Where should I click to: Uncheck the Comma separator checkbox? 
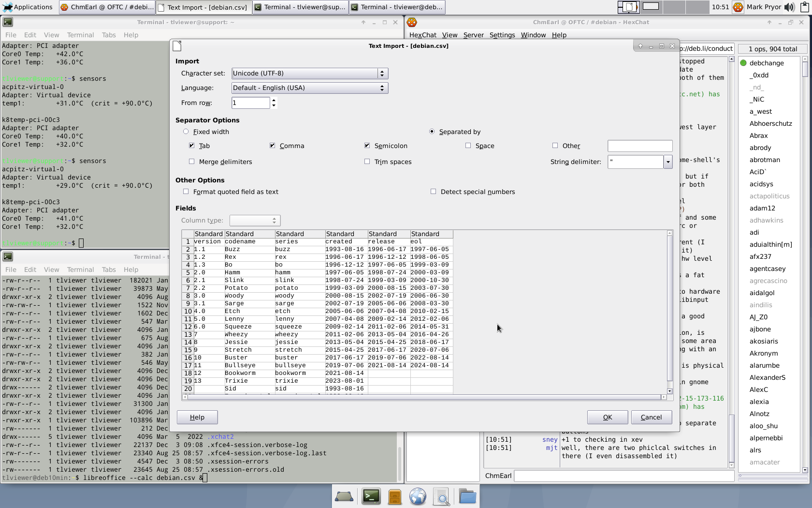pyautogui.click(x=273, y=146)
